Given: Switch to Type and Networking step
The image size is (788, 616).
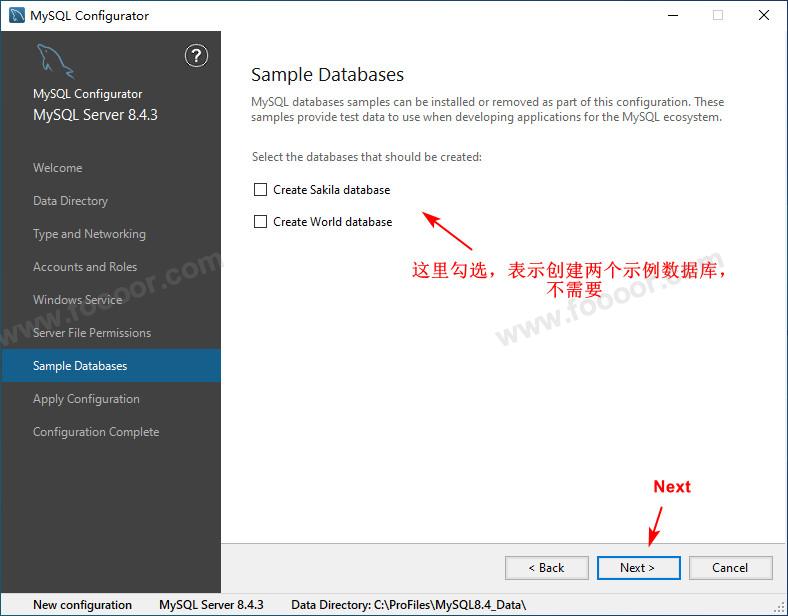Looking at the screenshot, I should [x=89, y=234].
